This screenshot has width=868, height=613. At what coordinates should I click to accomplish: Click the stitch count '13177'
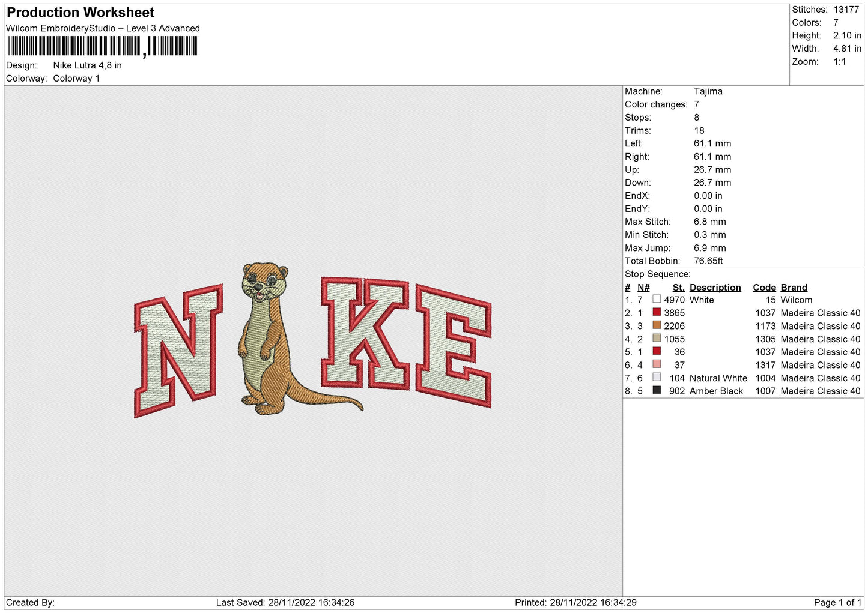pyautogui.click(x=846, y=10)
